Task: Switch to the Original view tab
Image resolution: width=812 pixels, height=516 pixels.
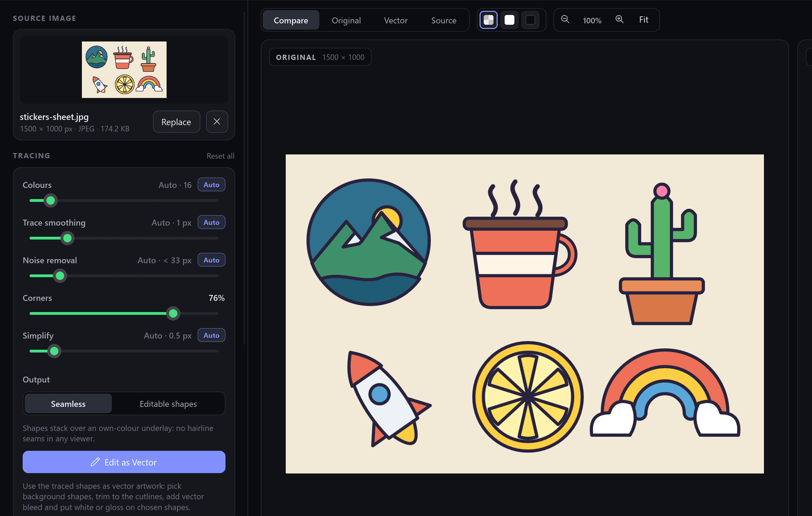Action: tap(346, 20)
